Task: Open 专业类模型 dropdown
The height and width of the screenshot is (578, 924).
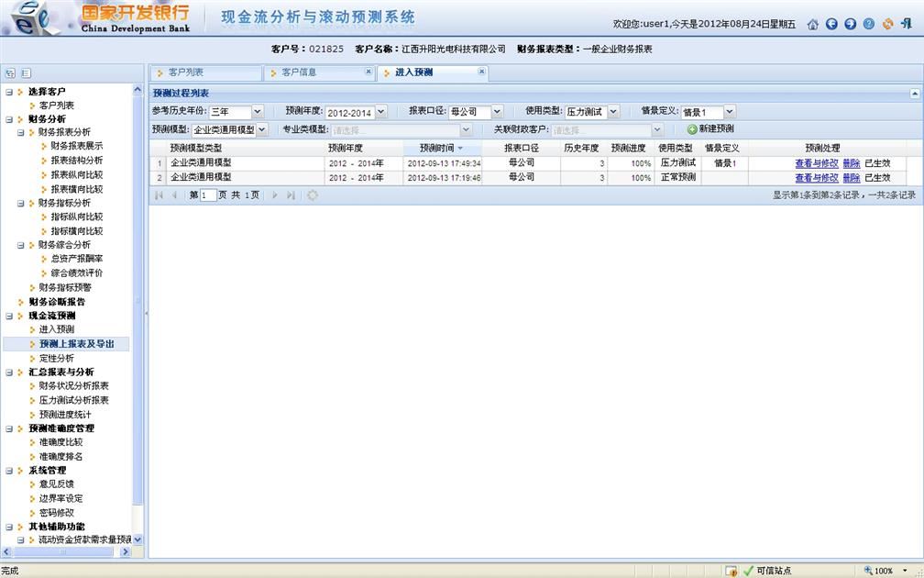Action: pyautogui.click(x=466, y=129)
